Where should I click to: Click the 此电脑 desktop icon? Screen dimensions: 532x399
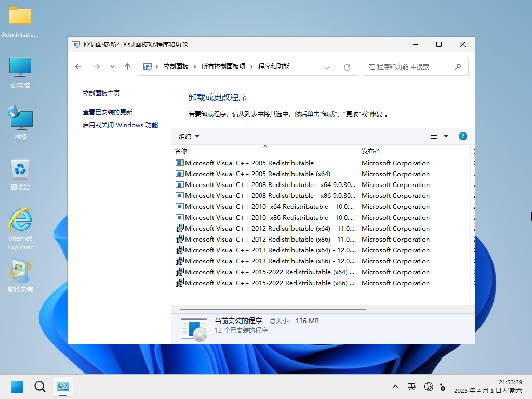(x=20, y=73)
